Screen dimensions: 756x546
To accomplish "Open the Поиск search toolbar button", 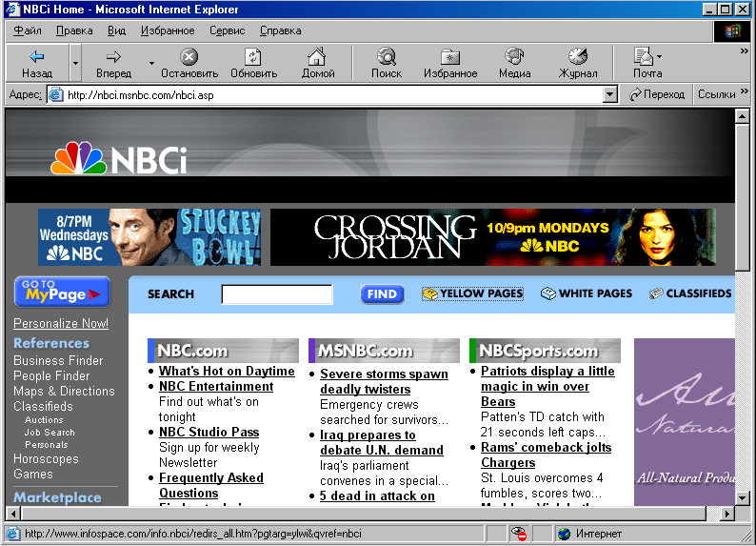I will (x=387, y=63).
